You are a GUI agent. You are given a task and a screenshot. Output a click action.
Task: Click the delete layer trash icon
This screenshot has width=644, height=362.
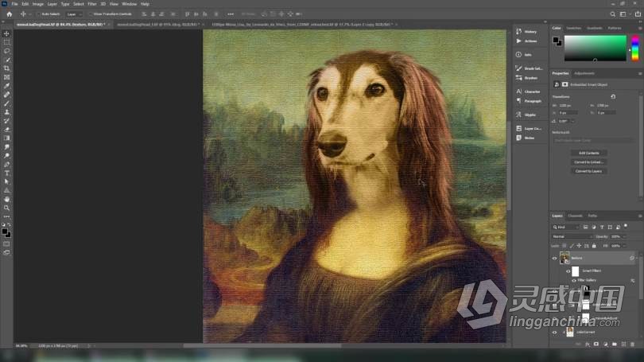click(633, 344)
